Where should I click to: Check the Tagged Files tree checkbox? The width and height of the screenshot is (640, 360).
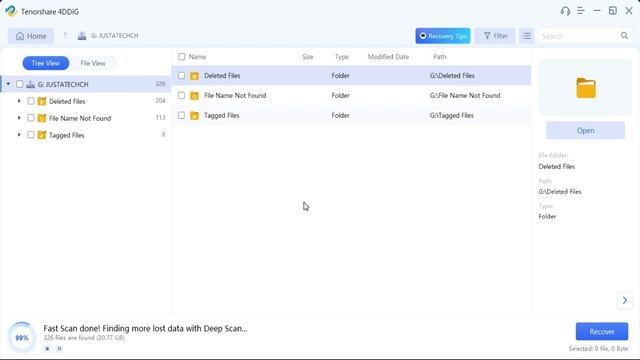(31, 135)
